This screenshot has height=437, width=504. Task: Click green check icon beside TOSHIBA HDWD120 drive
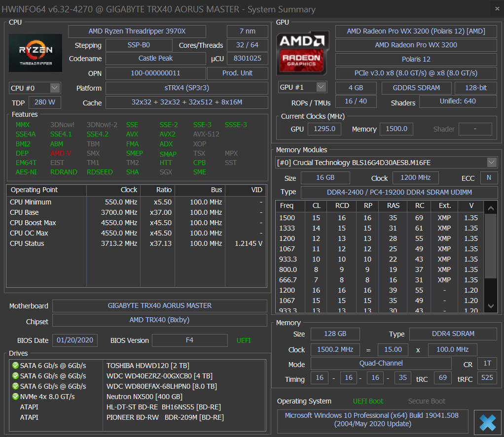click(x=15, y=366)
